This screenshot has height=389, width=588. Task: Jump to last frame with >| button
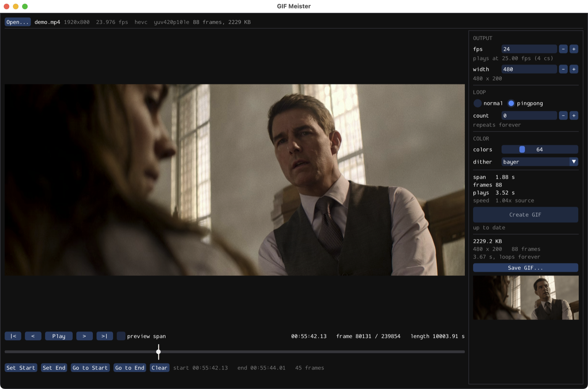(x=105, y=336)
